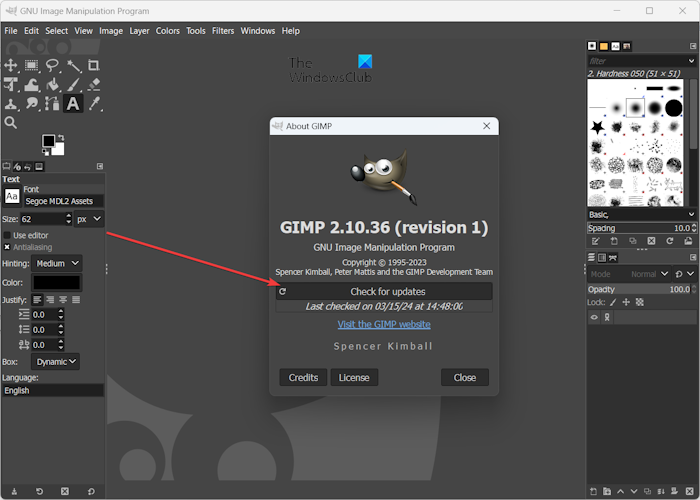
Task: Toggle lock position and size icon
Action: click(626, 302)
